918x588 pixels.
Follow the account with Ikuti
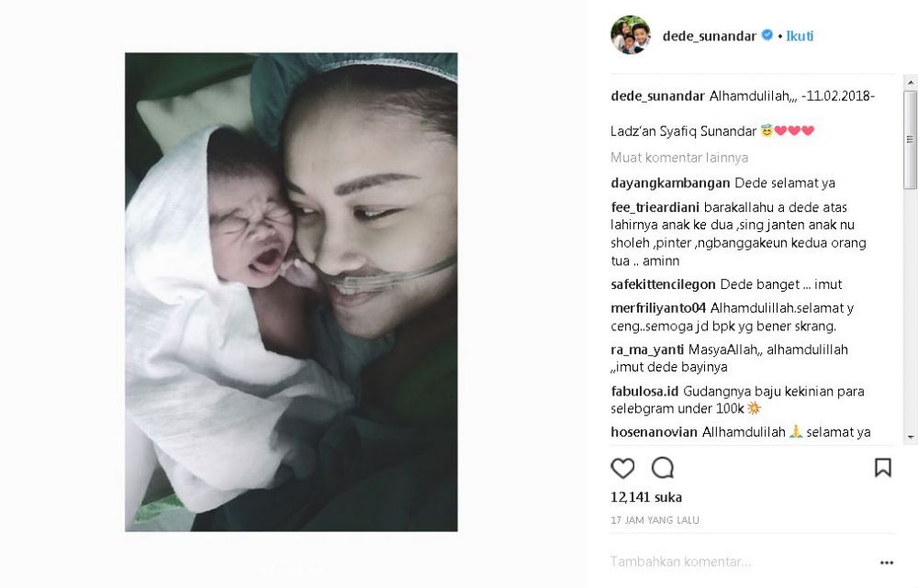pyautogui.click(x=800, y=36)
